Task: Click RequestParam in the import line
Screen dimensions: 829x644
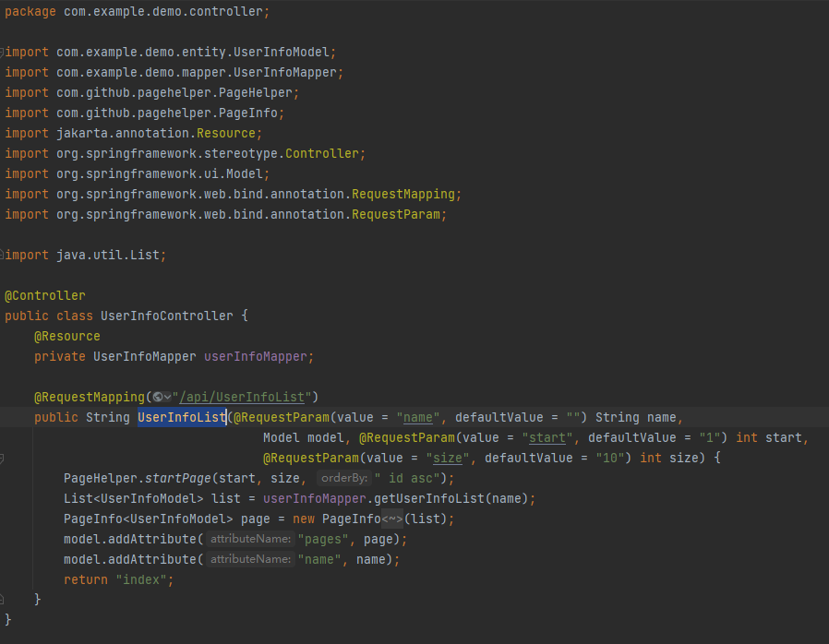Action: click(x=396, y=214)
